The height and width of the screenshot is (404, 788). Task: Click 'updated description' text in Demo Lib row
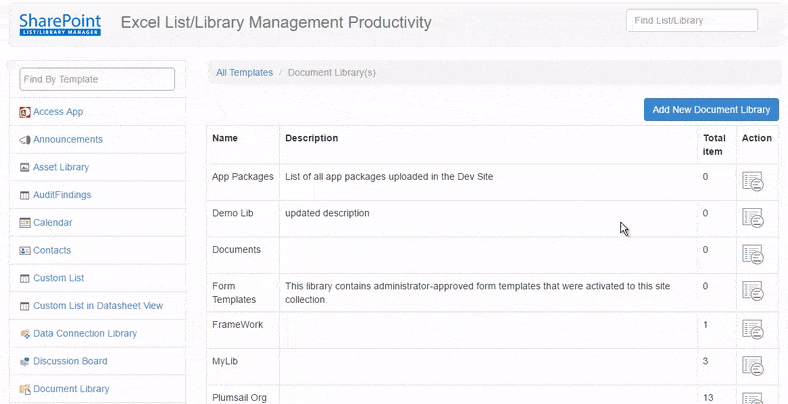[x=327, y=213]
